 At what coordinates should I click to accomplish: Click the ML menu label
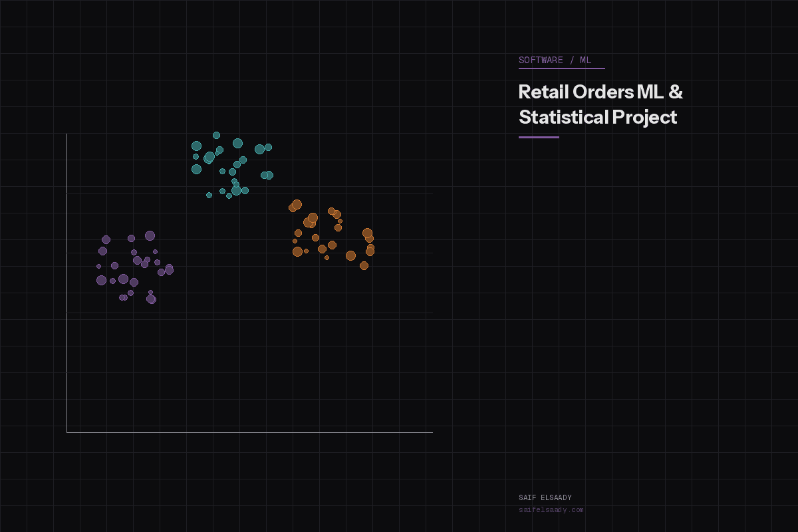click(x=587, y=60)
